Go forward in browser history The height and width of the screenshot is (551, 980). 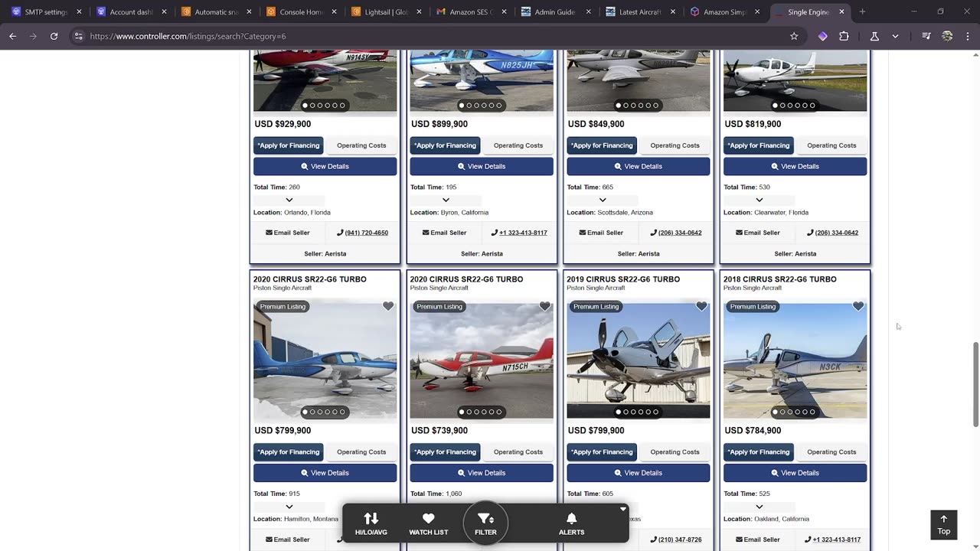tap(33, 36)
